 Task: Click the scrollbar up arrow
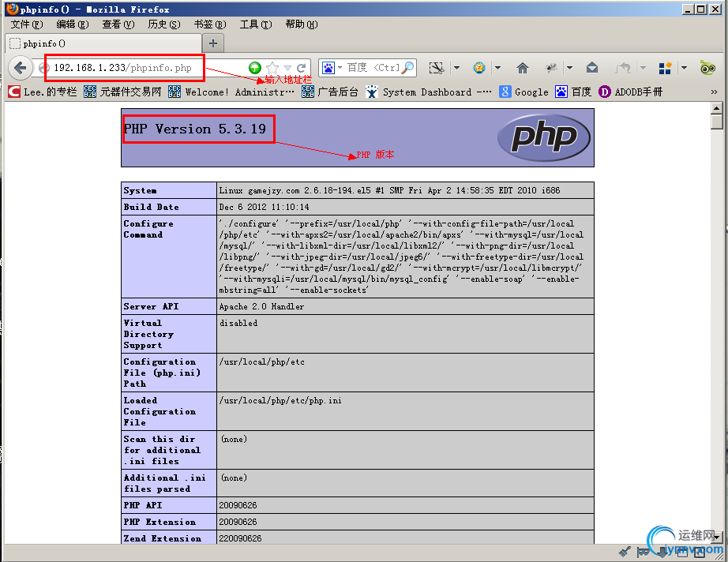pos(717,107)
